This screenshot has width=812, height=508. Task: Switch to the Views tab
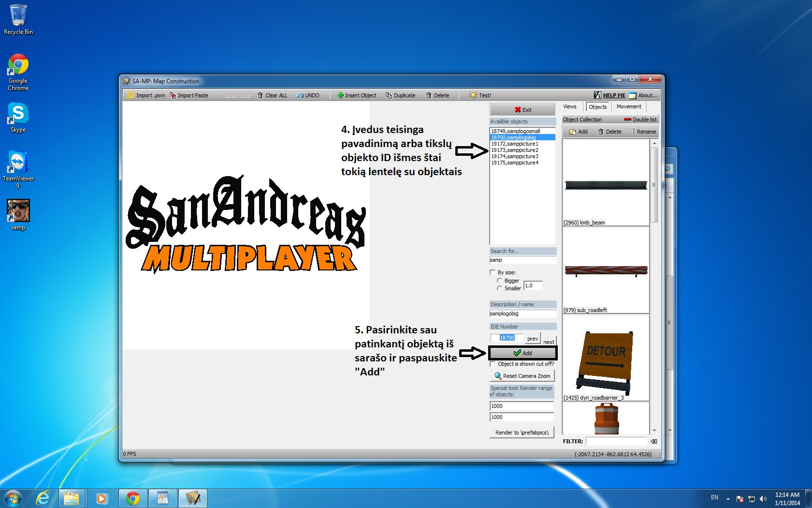click(x=570, y=106)
